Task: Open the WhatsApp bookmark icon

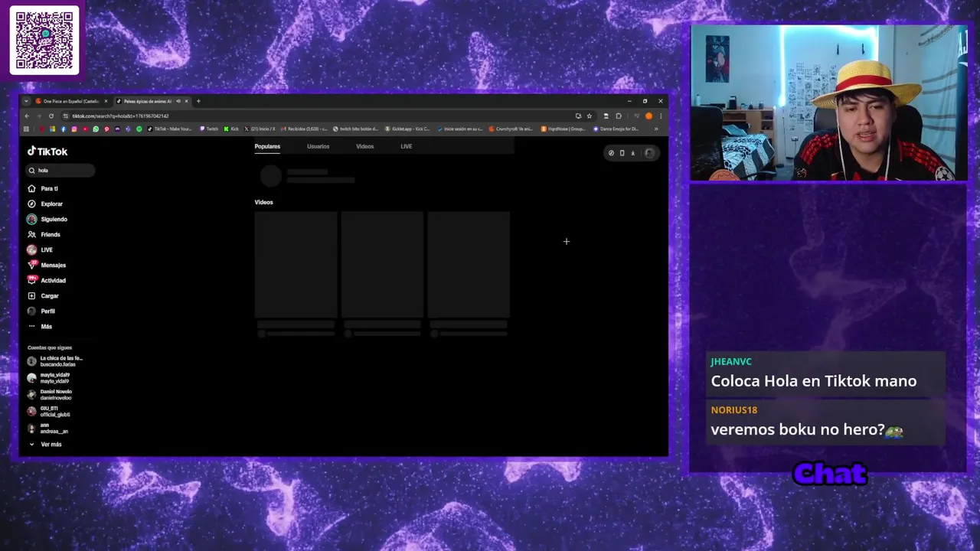Action: (x=96, y=129)
